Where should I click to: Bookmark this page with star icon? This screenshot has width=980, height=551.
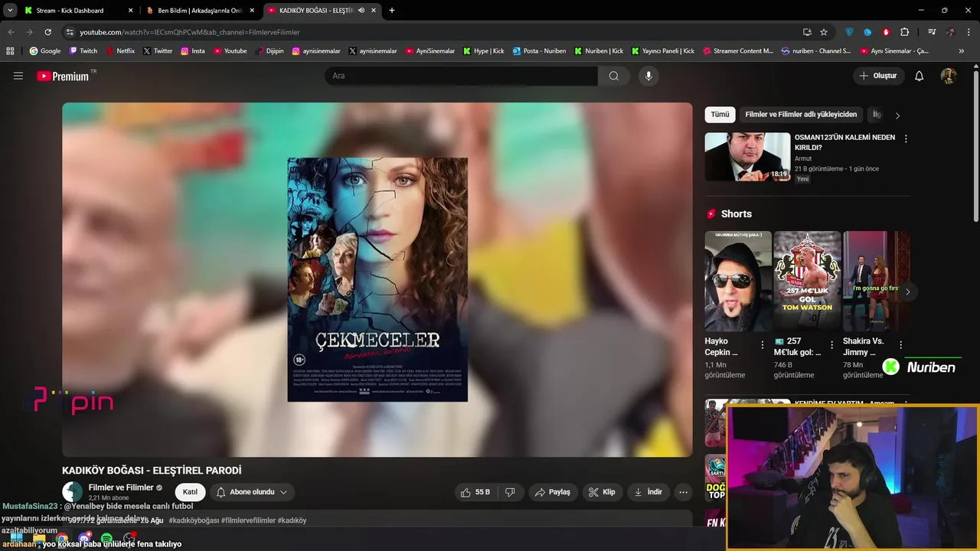(x=824, y=32)
